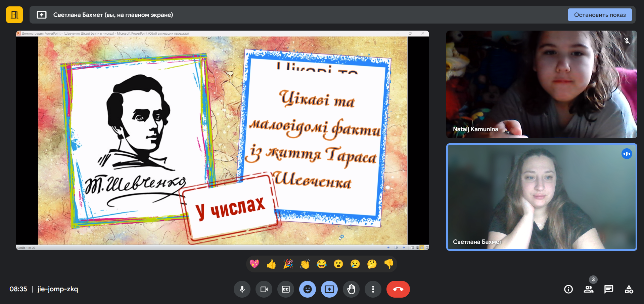This screenshot has width=644, height=304.
Task: React with the laughing face emoji
Action: pyautogui.click(x=322, y=264)
